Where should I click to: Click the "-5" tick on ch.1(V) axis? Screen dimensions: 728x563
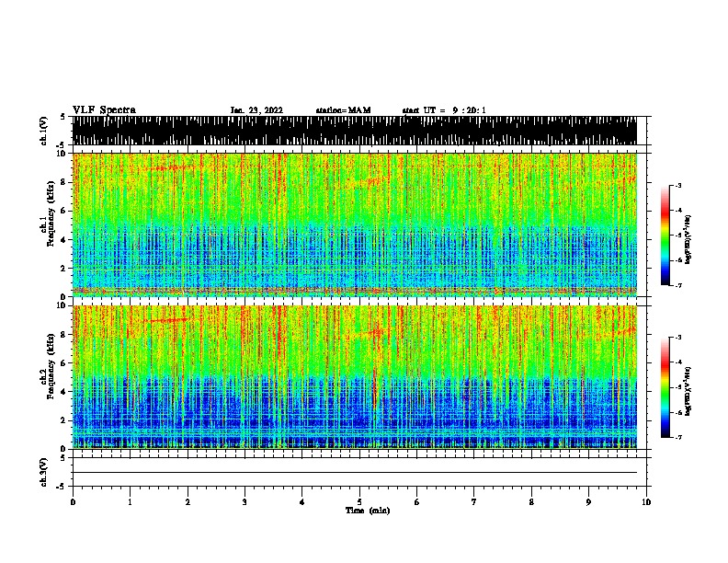pyautogui.click(x=61, y=145)
